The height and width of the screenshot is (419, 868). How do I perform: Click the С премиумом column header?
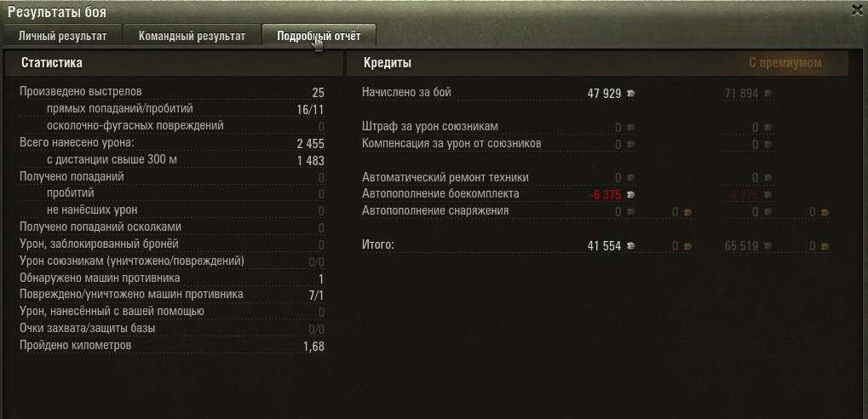click(785, 63)
